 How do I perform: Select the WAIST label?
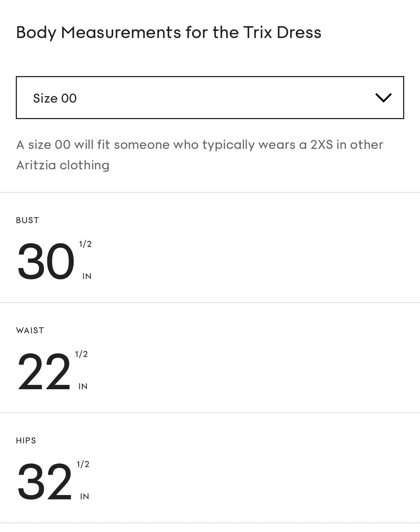[x=30, y=330]
